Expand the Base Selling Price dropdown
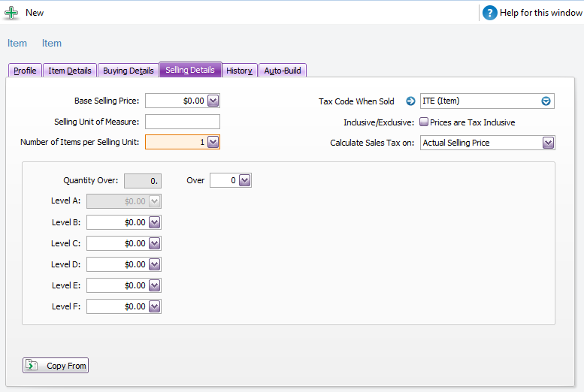The image size is (584, 392). tap(213, 101)
